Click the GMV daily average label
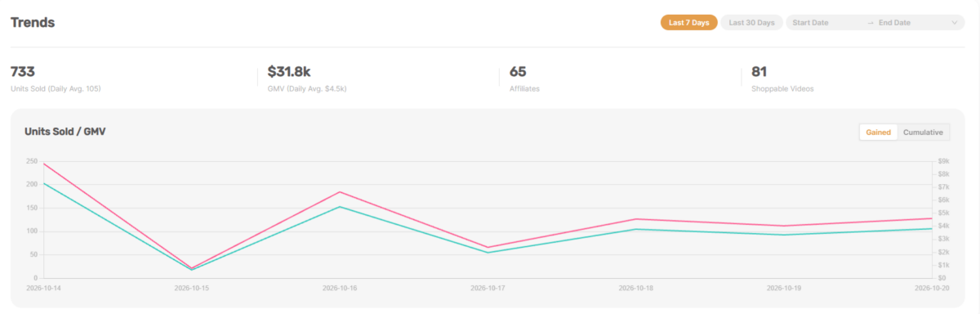Viewport: 980px width, 314px height. tap(307, 88)
